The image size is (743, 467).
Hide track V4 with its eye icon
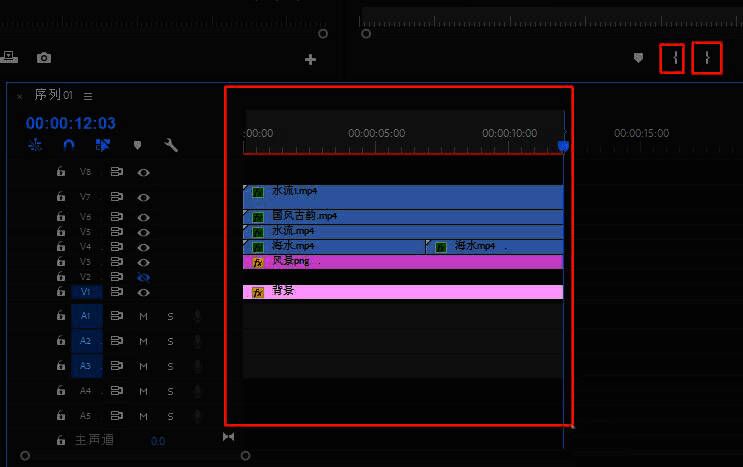pyautogui.click(x=144, y=247)
